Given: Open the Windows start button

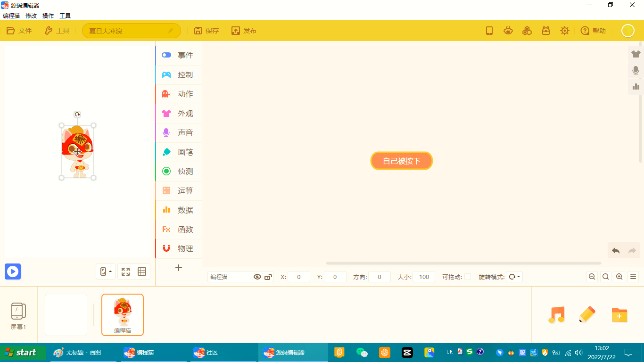Looking at the screenshot, I should pos(23,353).
